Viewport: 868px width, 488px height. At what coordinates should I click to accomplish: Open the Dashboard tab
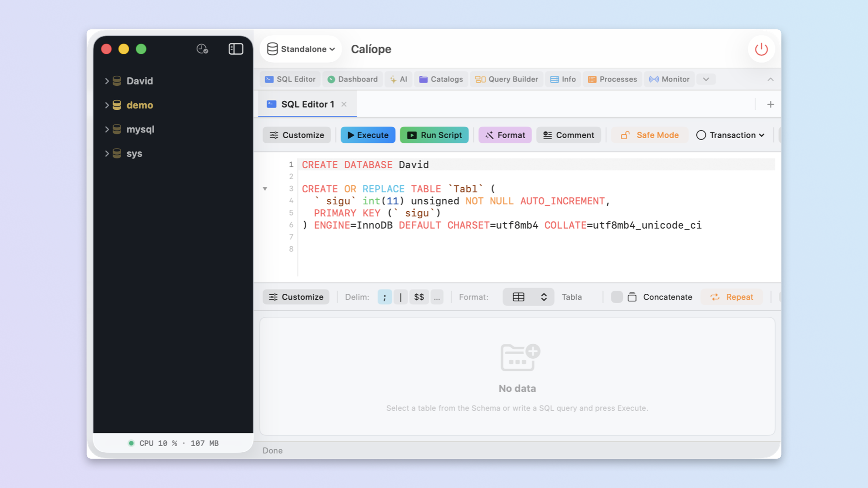pos(353,79)
